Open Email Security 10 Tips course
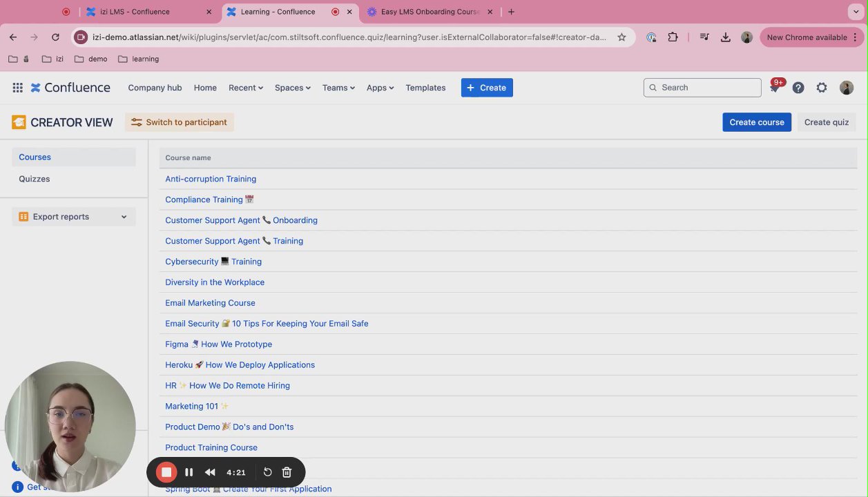868x497 pixels. (x=267, y=324)
